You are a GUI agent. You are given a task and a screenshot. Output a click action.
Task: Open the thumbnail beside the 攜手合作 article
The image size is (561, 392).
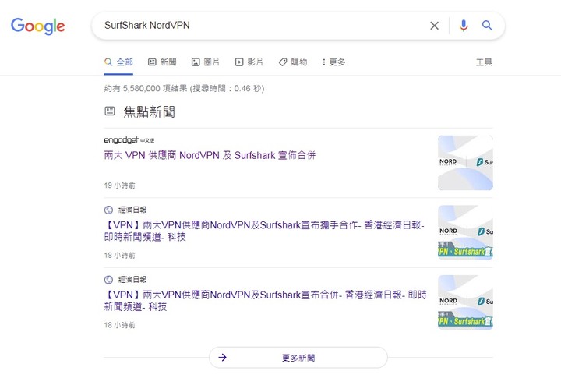click(x=465, y=232)
